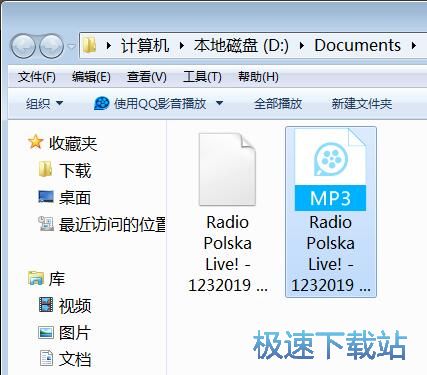
Task: Click the 文档 document icon
Action: click(x=46, y=358)
